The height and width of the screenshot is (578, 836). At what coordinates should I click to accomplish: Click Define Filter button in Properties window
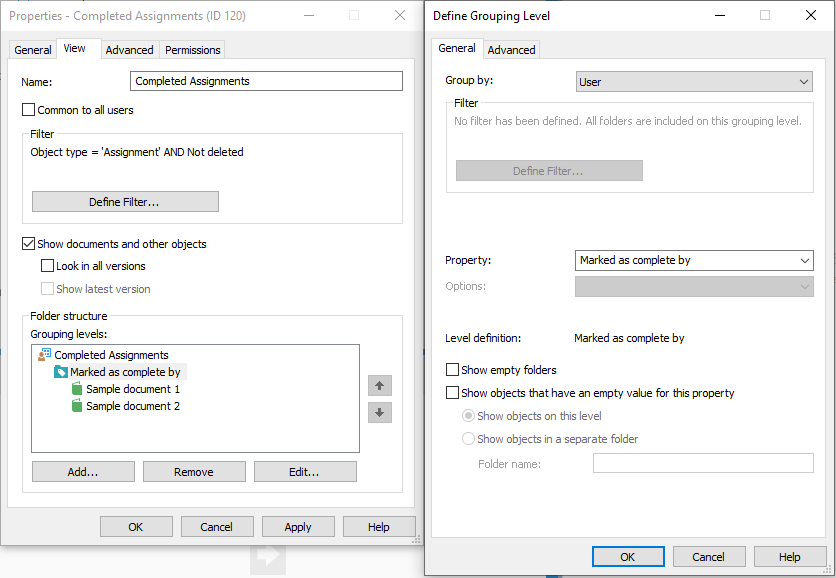pyautogui.click(x=125, y=202)
